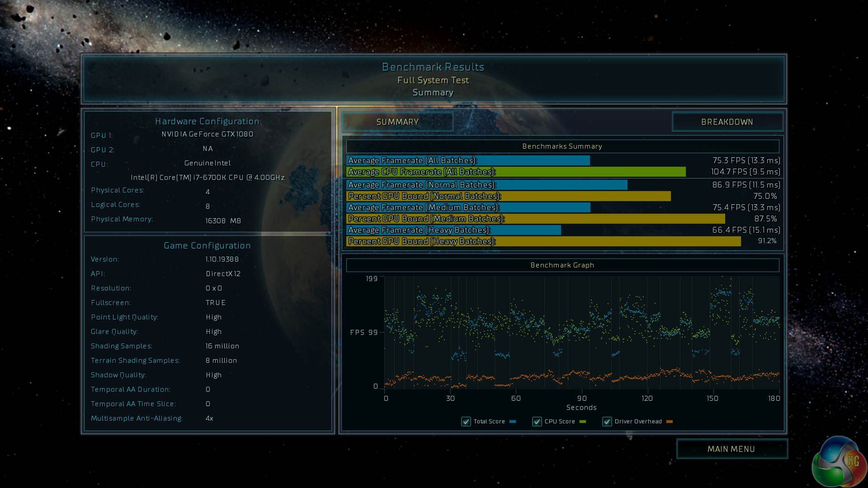This screenshot has height=488, width=868.
Task: Click the Average CPU Framerate green bar
Action: pyautogui.click(x=515, y=172)
